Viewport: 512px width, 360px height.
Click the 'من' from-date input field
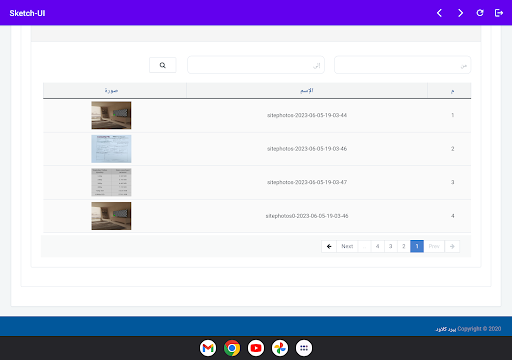[403, 65]
